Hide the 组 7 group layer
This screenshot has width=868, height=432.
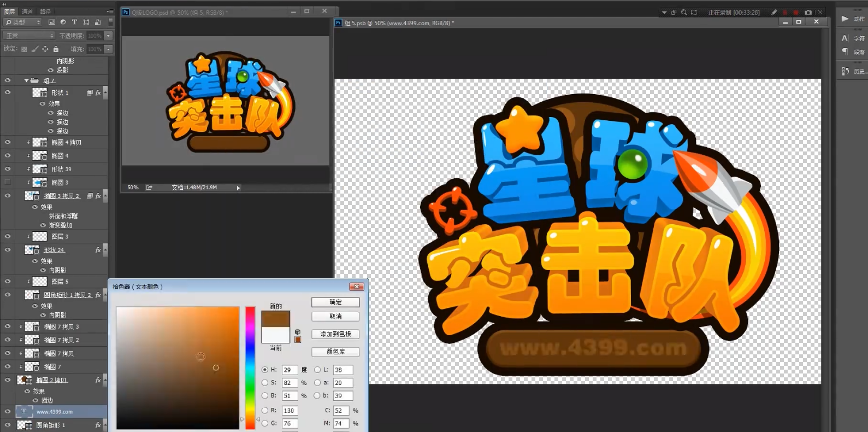pyautogui.click(x=8, y=80)
